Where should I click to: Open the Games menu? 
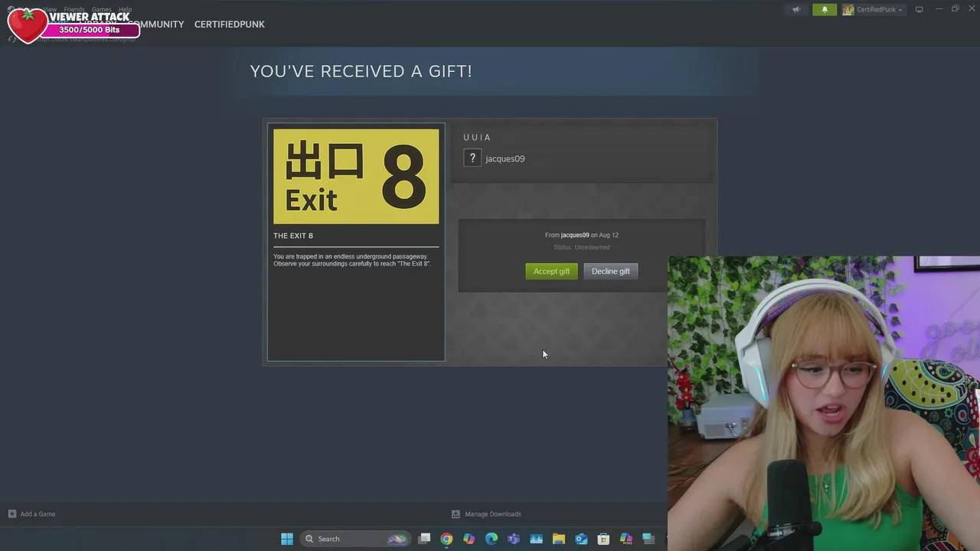(x=101, y=9)
